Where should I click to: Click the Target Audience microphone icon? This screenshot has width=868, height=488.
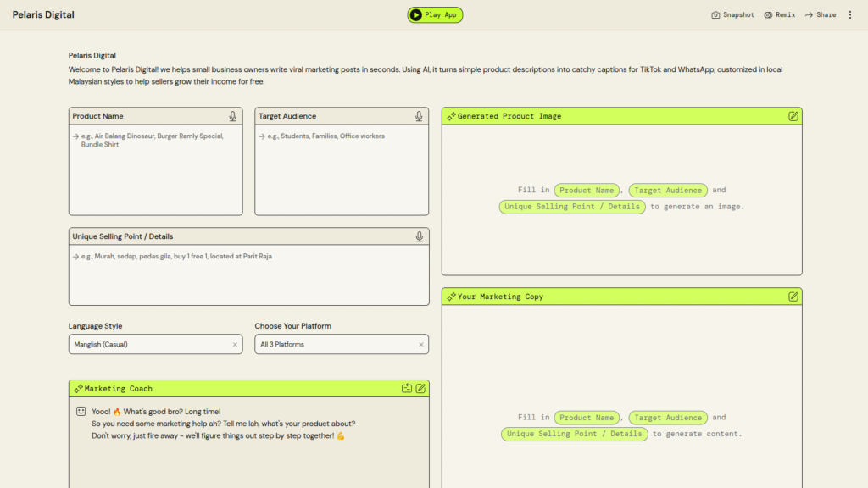click(419, 117)
